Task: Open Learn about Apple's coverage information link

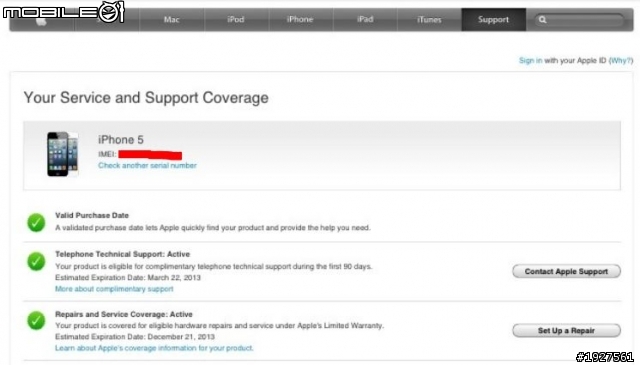Action: [x=154, y=348]
